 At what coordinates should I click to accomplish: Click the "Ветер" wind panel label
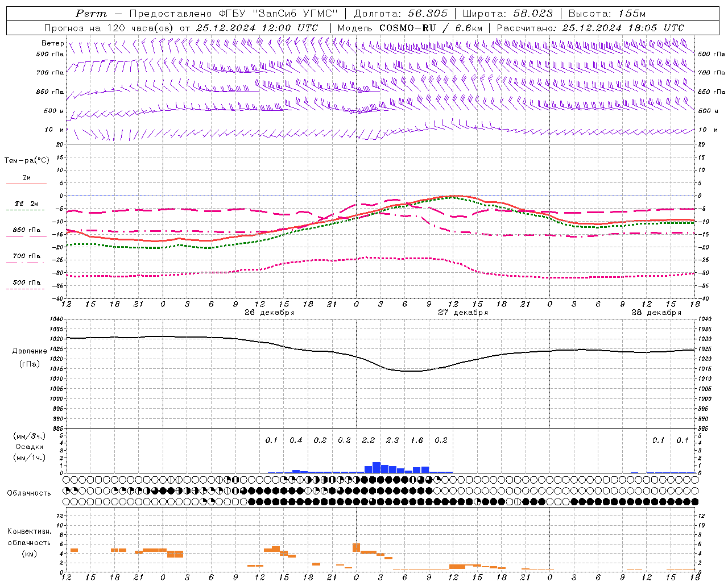tap(52, 43)
